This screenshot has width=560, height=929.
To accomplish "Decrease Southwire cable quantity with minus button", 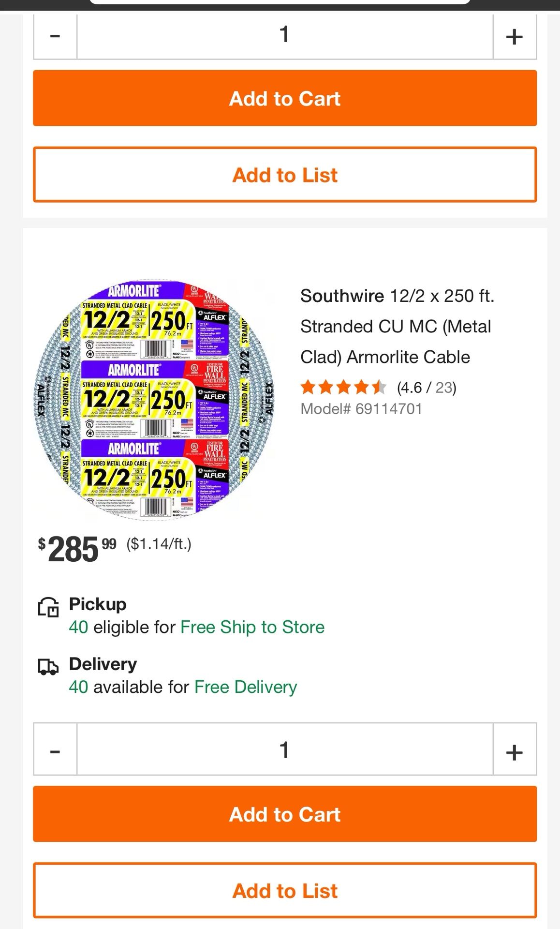I will pyautogui.click(x=55, y=749).
